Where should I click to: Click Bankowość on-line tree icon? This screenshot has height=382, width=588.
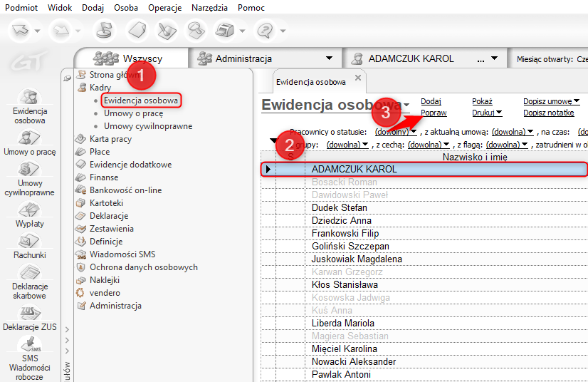80,190
